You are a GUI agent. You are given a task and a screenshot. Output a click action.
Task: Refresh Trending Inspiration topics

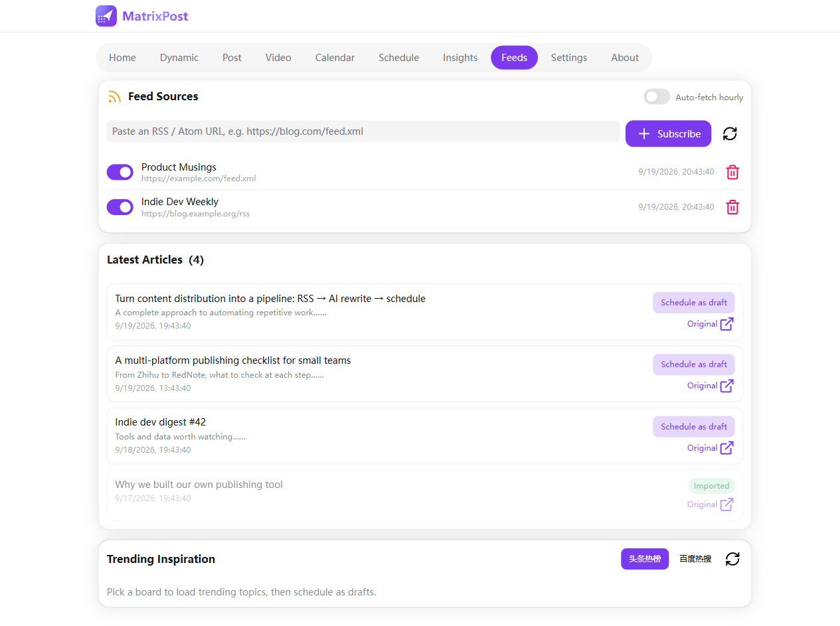coord(732,559)
